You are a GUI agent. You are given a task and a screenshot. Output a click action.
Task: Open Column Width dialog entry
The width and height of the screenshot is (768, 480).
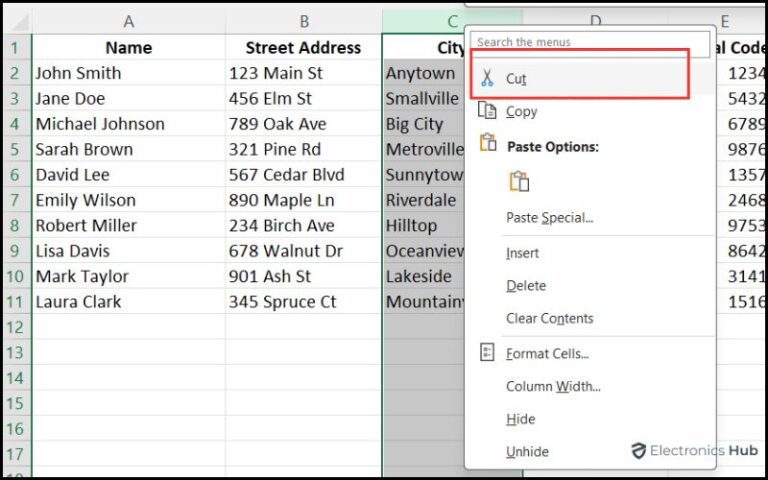coord(593,386)
